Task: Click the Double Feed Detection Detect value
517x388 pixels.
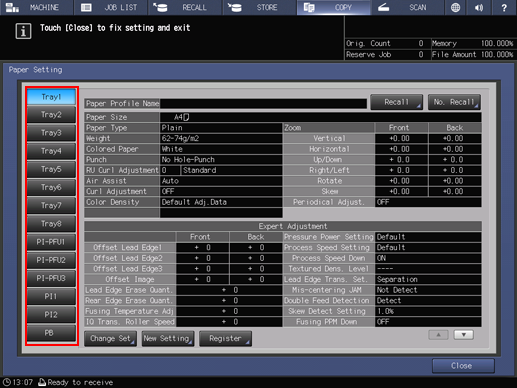Action: click(x=428, y=301)
